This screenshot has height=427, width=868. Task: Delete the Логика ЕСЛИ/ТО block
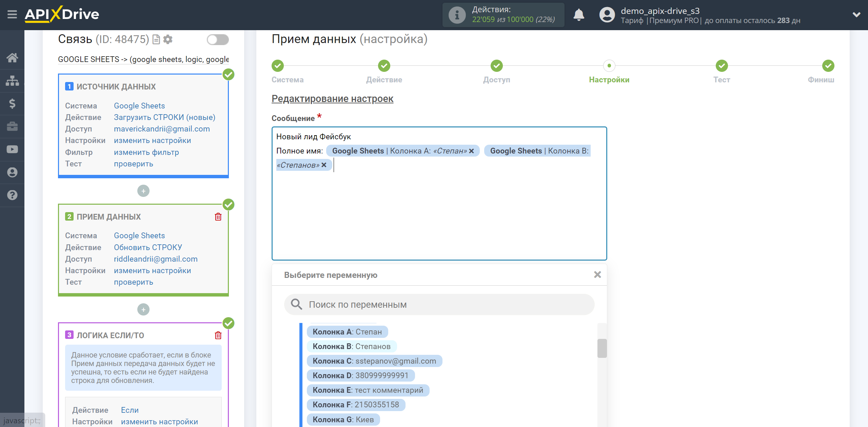(x=218, y=335)
